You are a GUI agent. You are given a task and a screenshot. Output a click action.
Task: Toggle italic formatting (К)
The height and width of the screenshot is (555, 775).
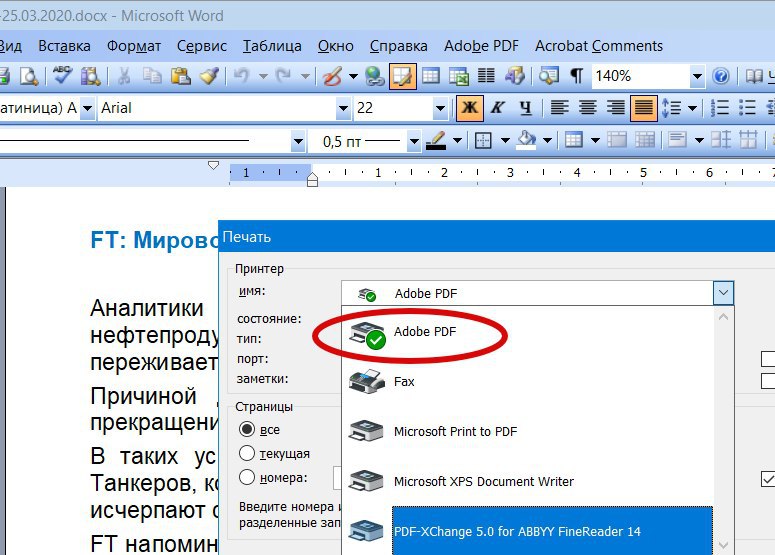coord(498,108)
